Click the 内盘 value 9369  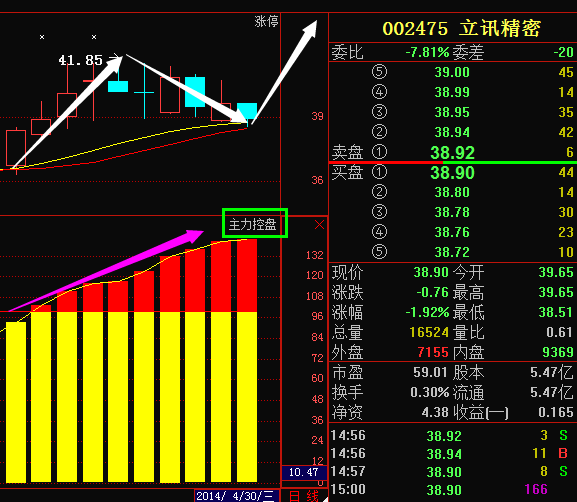click(x=558, y=353)
